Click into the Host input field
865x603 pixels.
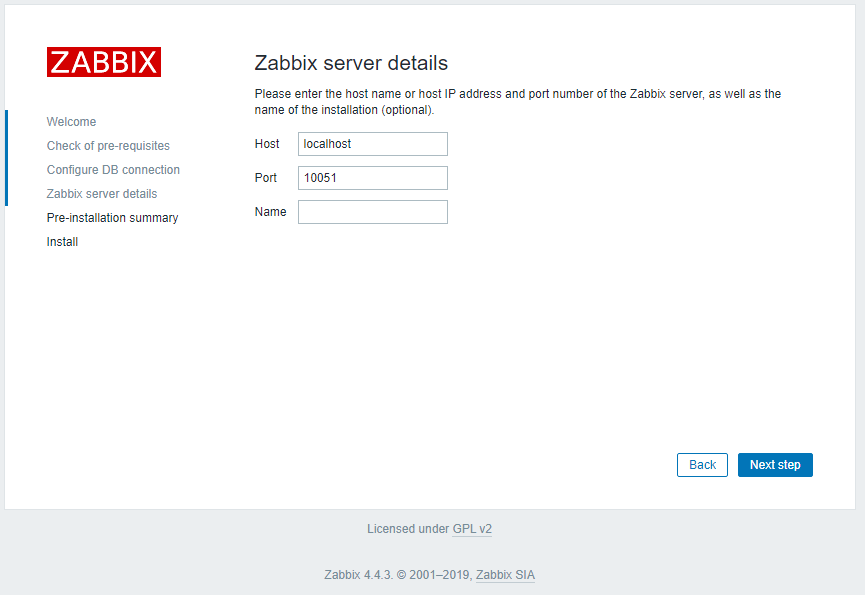click(x=373, y=144)
